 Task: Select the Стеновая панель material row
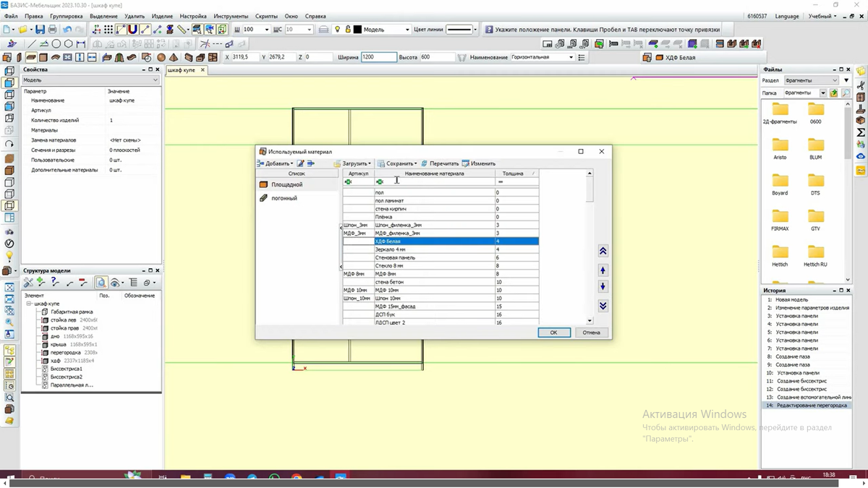[441, 257]
